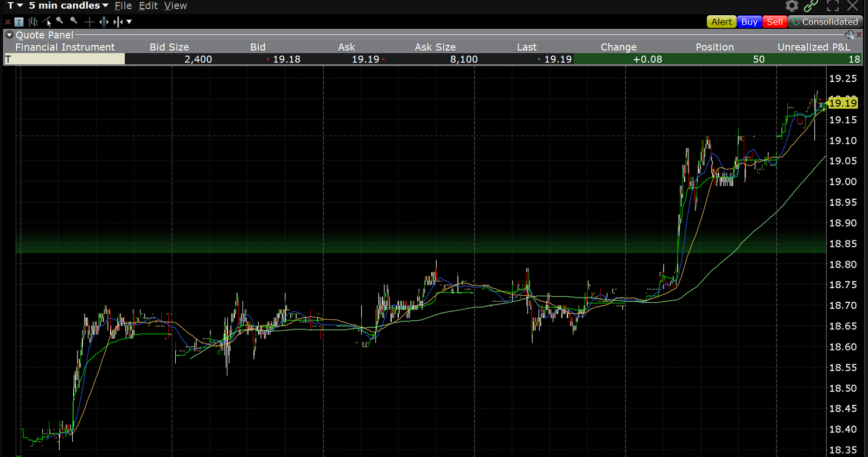The height and width of the screenshot is (457, 868).
Task: Activate the crosshair cursor tool
Action: [90, 22]
